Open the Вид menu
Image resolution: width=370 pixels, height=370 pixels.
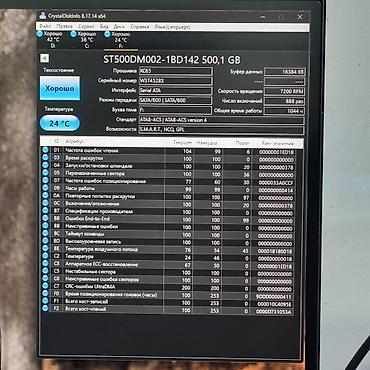[104, 26]
